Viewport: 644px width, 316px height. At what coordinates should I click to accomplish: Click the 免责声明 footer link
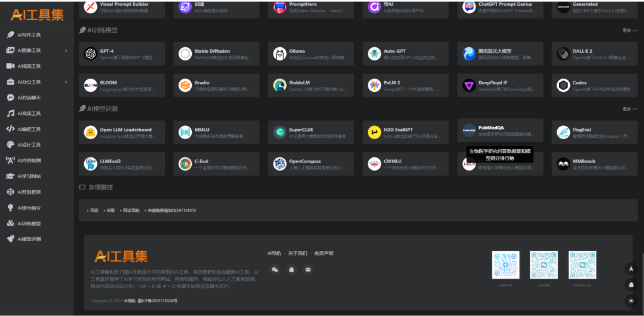tap(324, 254)
